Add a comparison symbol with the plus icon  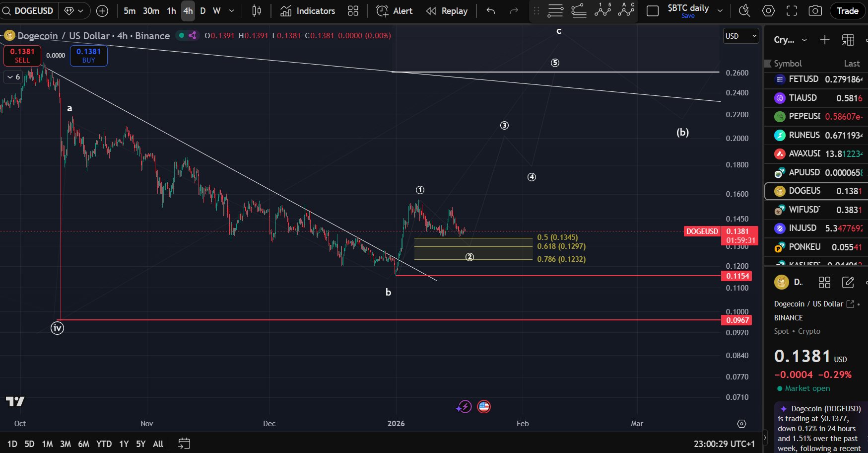point(102,11)
